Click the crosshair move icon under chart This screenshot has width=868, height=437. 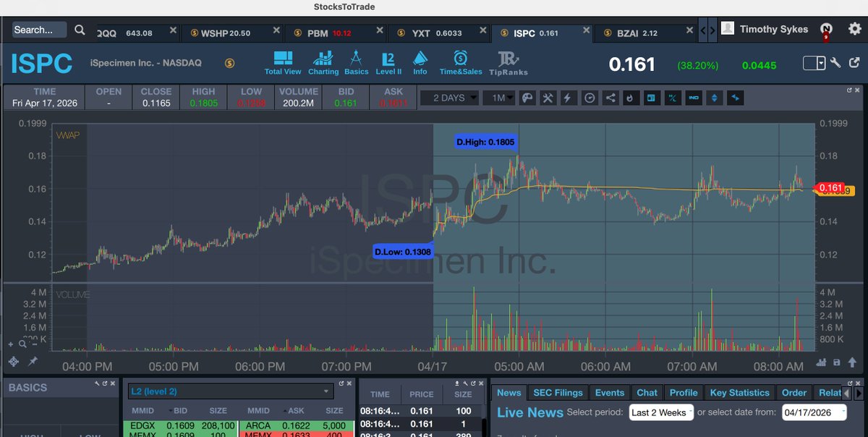[x=13, y=361]
